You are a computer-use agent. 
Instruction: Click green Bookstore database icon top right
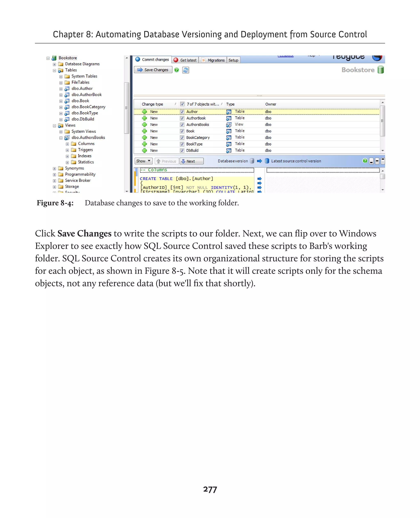click(381, 70)
